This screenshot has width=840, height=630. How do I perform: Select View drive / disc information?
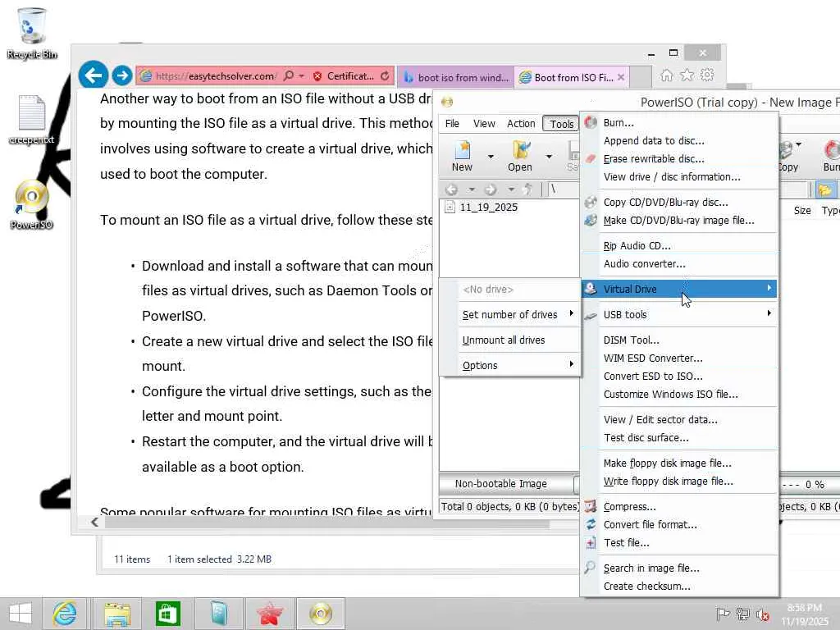pyautogui.click(x=672, y=177)
